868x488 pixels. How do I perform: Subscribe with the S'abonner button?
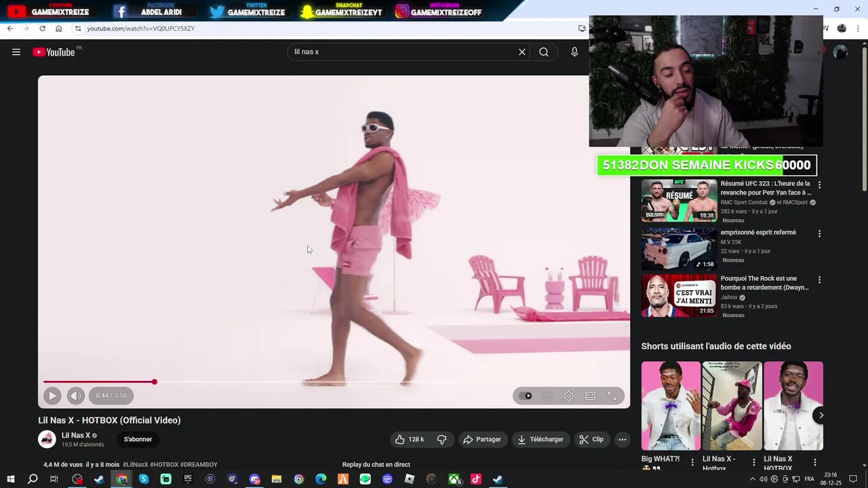138,439
